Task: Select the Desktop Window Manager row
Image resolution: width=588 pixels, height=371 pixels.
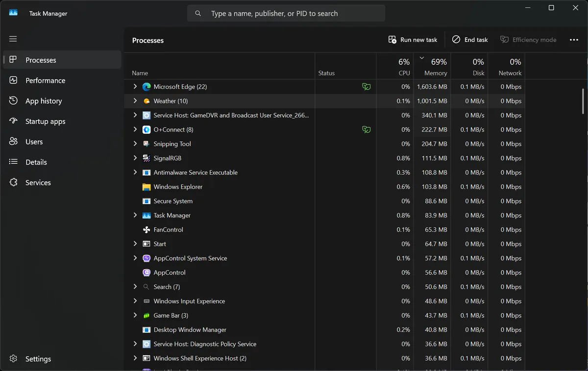Action: pyautogui.click(x=324, y=329)
